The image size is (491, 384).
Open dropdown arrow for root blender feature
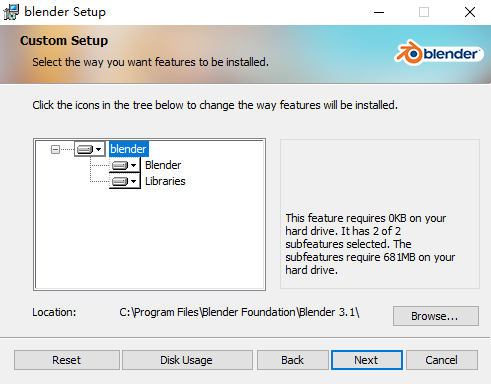tap(98, 149)
